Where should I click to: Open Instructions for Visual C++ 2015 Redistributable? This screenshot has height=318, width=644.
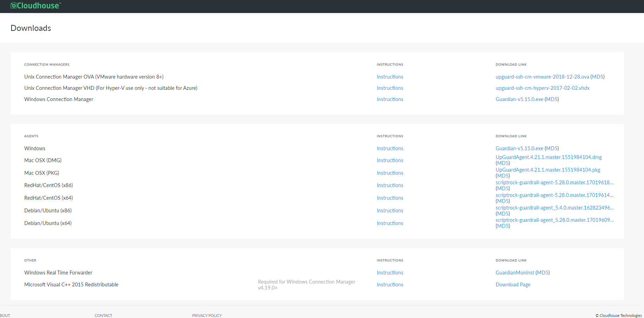pyautogui.click(x=390, y=285)
